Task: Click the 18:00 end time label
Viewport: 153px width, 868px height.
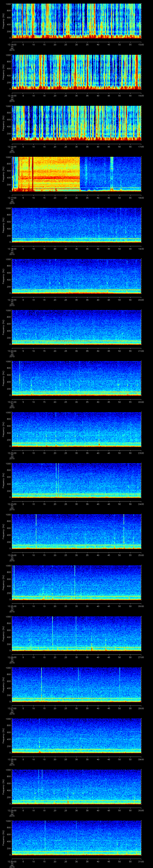Action: (x=141, y=198)
